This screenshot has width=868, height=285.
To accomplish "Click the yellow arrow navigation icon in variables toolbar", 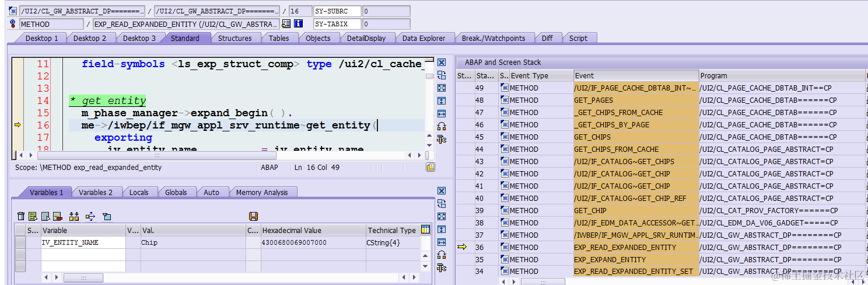I will coord(90,216).
